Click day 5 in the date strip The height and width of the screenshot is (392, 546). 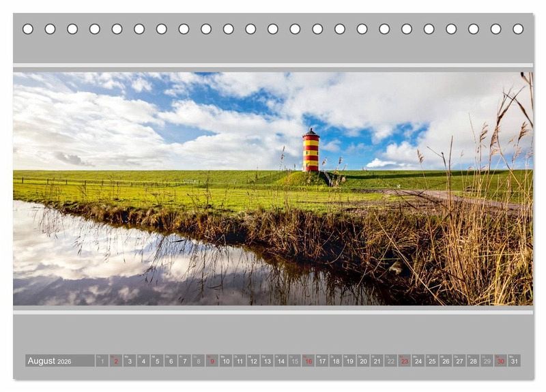[157, 361]
